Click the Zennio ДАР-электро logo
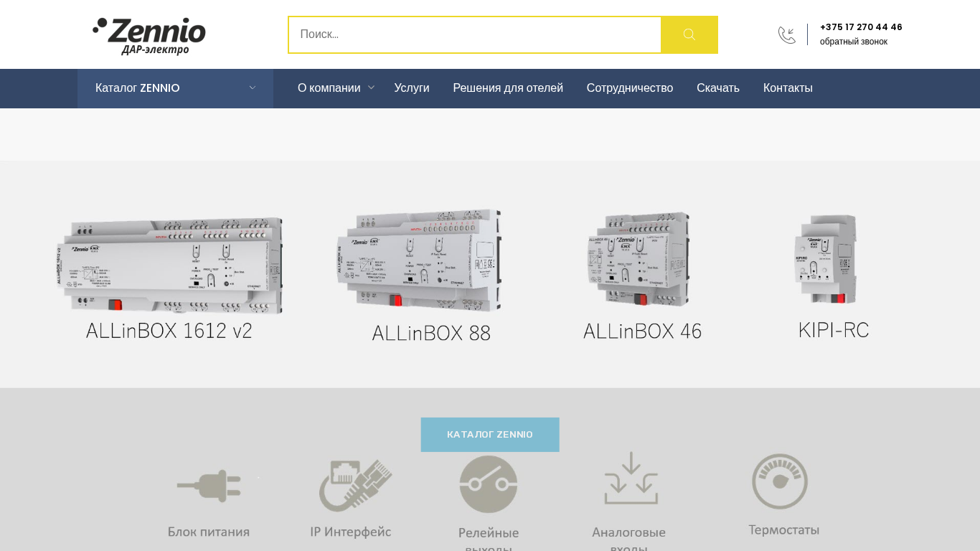 [149, 36]
